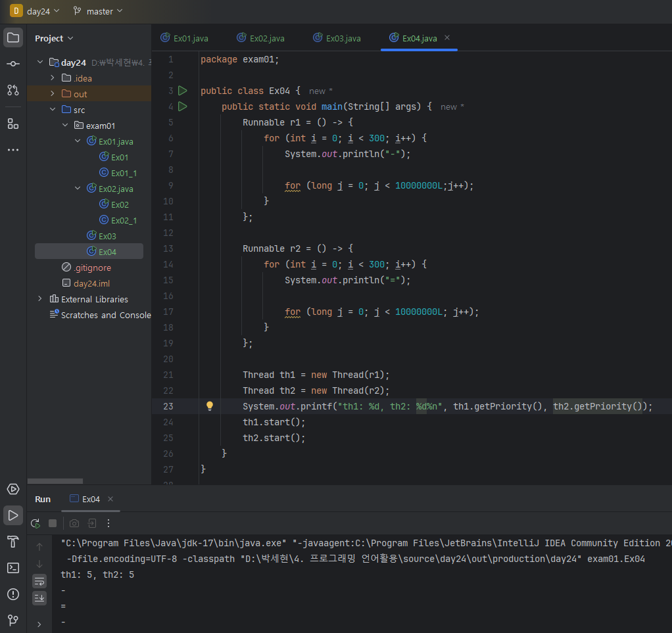Click the Project panel horizontal scrollbar
This screenshot has width=672, height=633.
click(x=55, y=481)
